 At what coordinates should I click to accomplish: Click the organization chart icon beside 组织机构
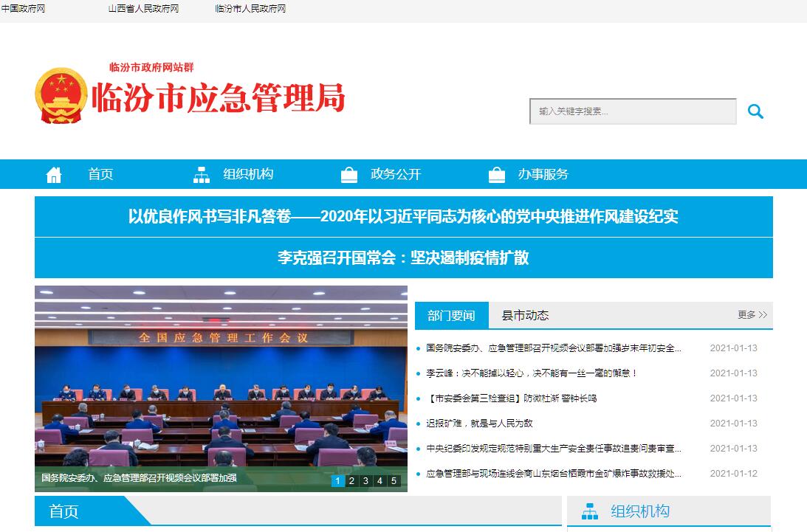202,175
